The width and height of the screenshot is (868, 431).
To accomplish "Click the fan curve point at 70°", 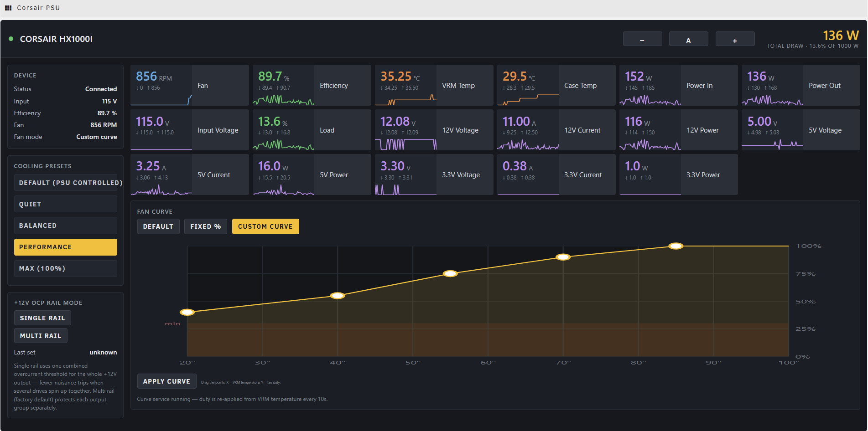I will pos(563,257).
